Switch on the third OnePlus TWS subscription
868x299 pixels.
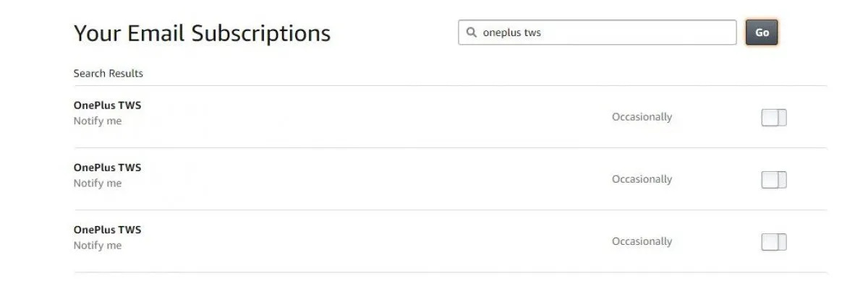(773, 242)
